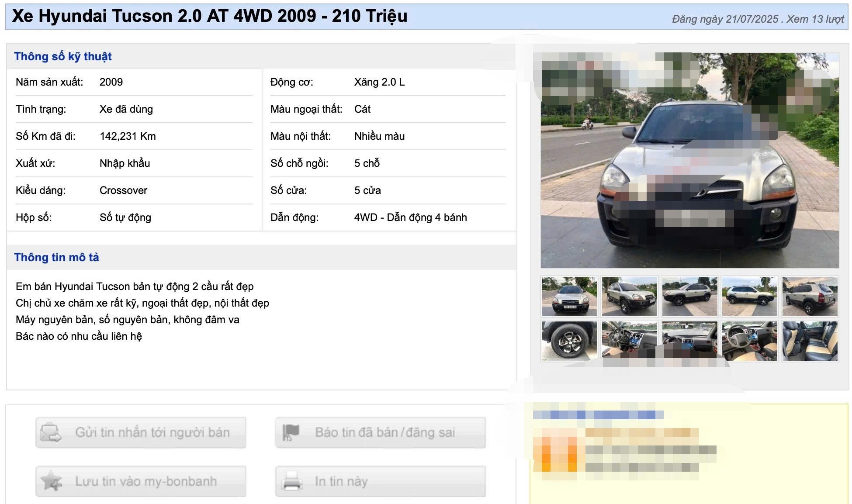Select second thumbnail showing front-left angle
This screenshot has height=504, width=852.
[629, 297]
